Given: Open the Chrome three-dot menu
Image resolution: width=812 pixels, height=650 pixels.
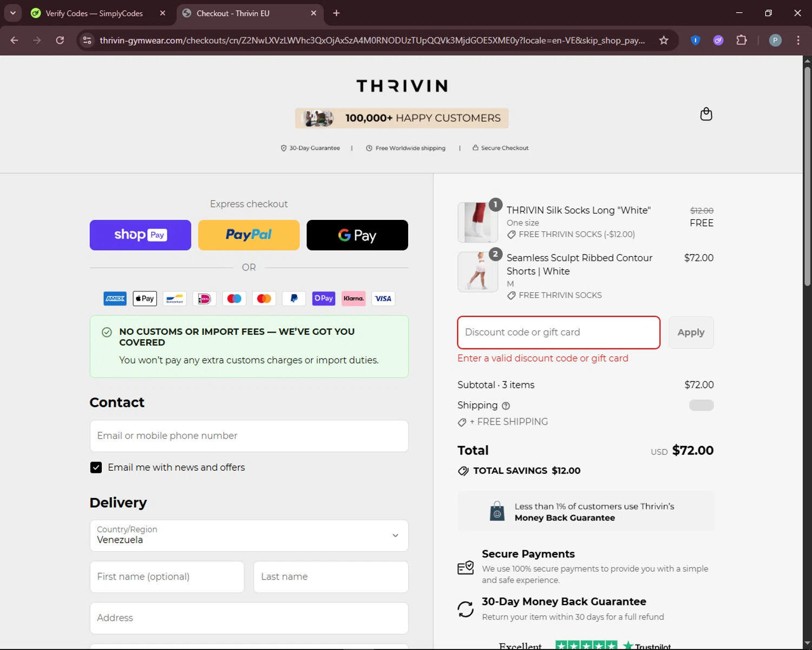Looking at the screenshot, I should coord(798,40).
